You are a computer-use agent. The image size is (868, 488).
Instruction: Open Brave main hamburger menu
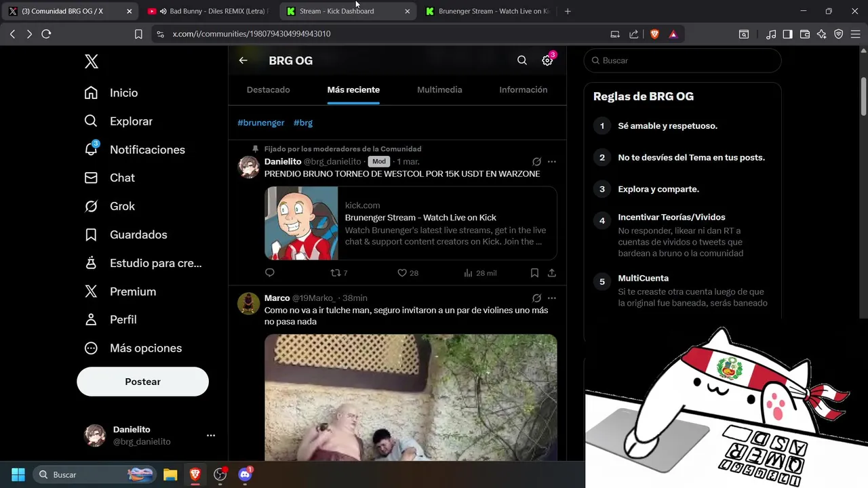coord(855,34)
